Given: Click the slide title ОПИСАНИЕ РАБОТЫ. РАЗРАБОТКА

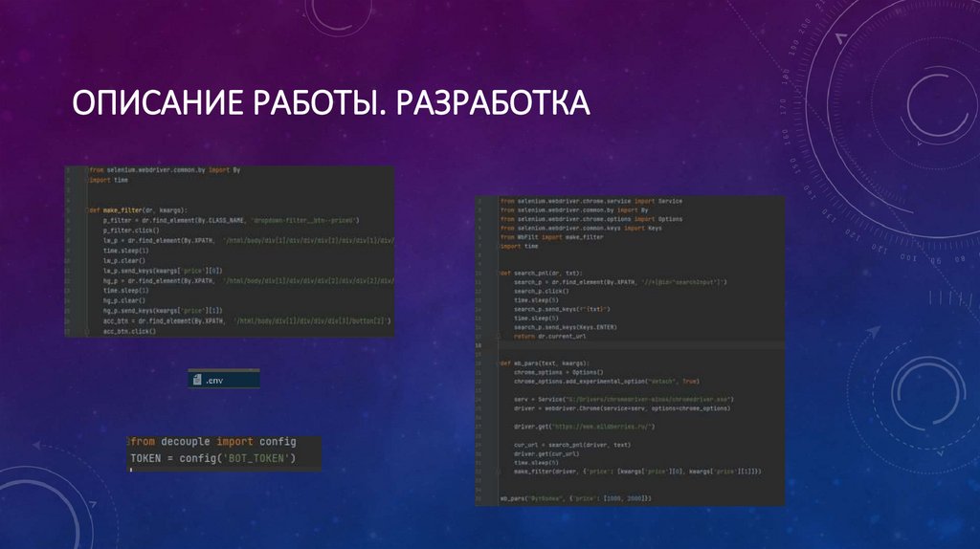Looking at the screenshot, I should point(330,103).
